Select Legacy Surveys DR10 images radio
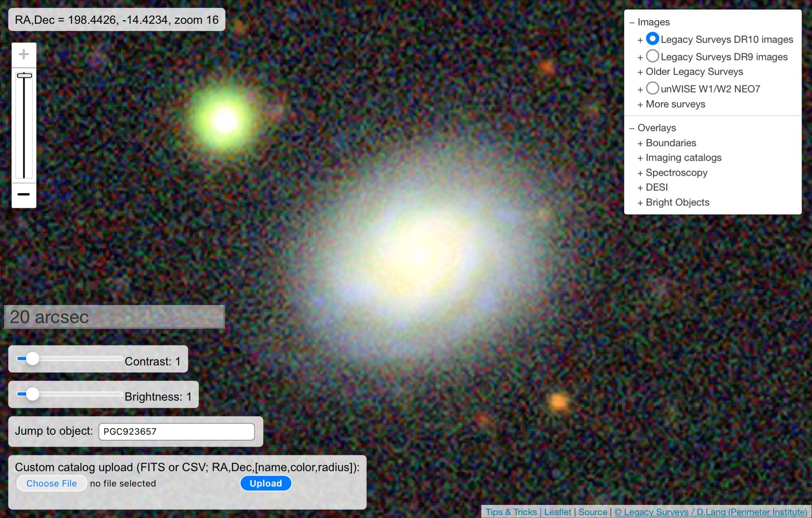Viewport: 812px width, 518px height. click(652, 39)
